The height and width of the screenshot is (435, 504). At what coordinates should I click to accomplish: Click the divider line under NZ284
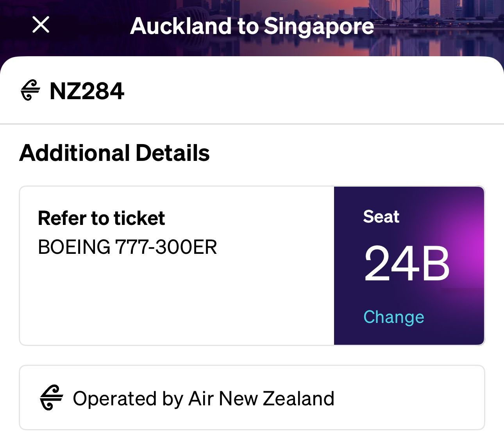252,124
